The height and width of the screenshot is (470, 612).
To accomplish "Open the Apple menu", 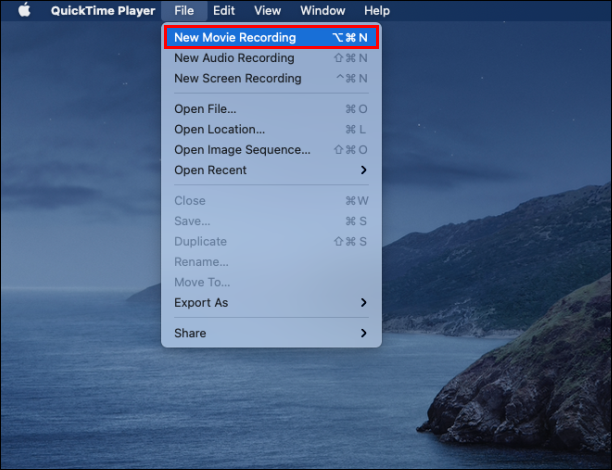I will [x=24, y=11].
